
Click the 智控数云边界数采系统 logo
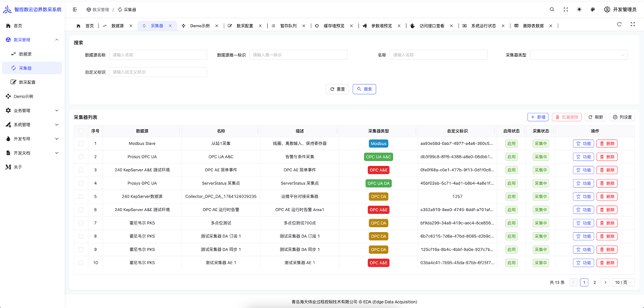(32, 10)
